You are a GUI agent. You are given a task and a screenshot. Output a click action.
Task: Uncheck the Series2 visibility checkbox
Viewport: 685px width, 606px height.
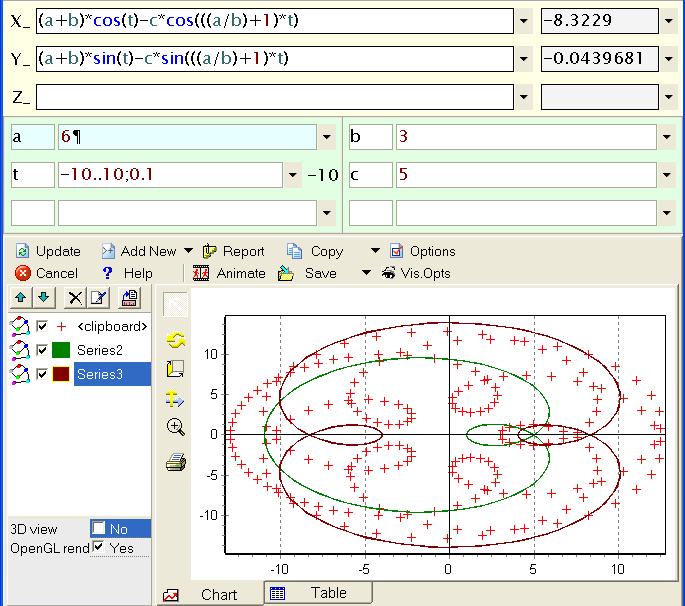42,350
